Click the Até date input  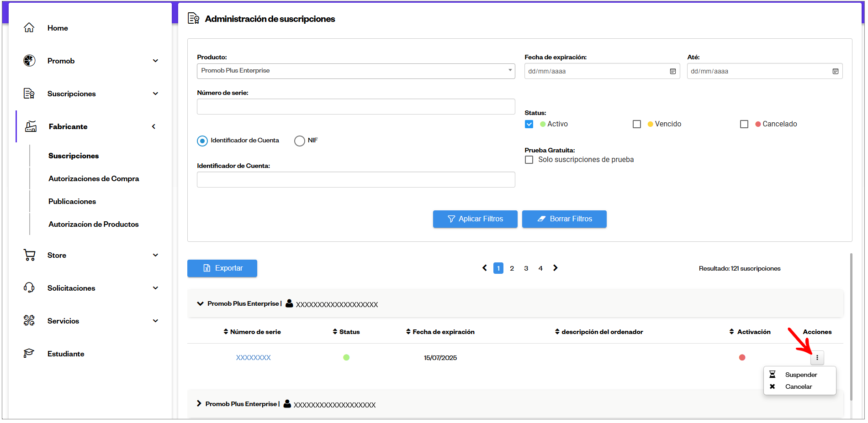(765, 71)
